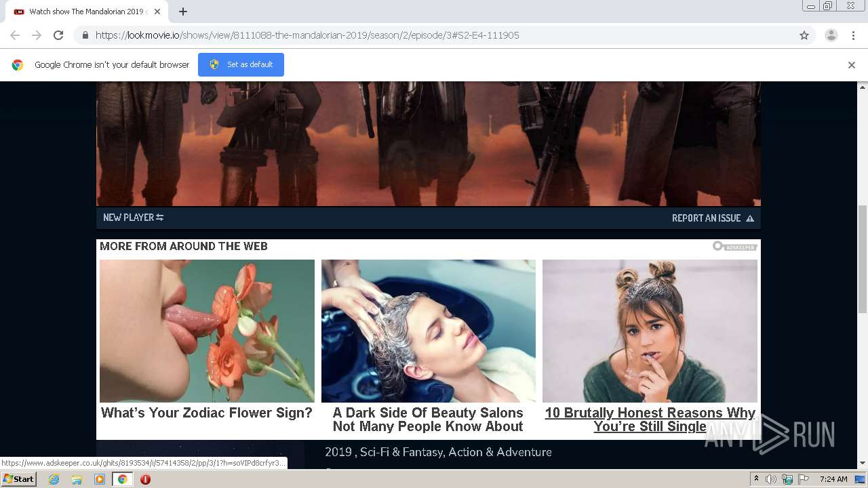Click the Adskeeper logo
The width and height of the screenshot is (868, 488).
(x=734, y=247)
